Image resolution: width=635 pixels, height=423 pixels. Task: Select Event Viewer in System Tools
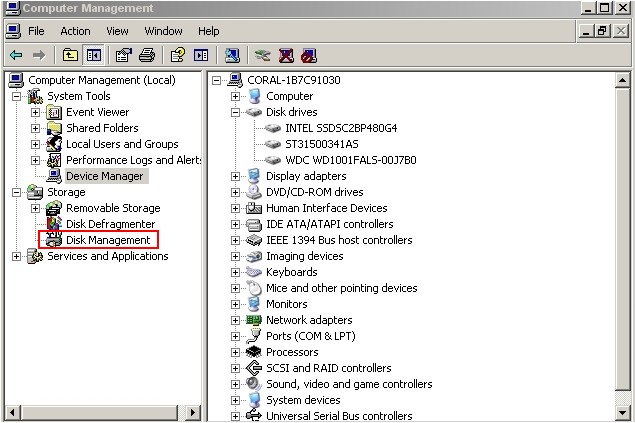(97, 112)
